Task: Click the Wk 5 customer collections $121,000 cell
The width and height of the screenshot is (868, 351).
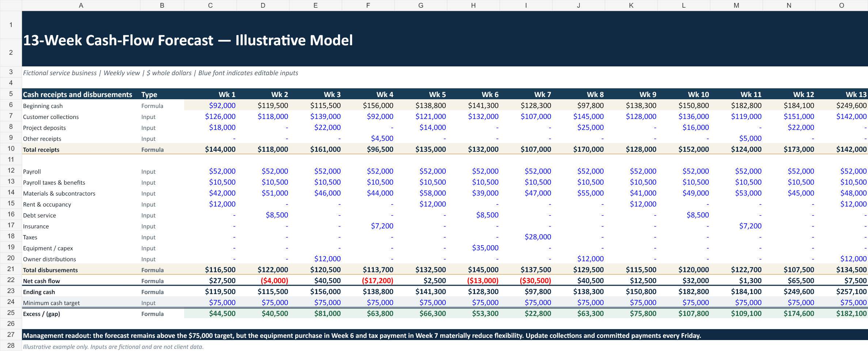Action: pyautogui.click(x=421, y=116)
